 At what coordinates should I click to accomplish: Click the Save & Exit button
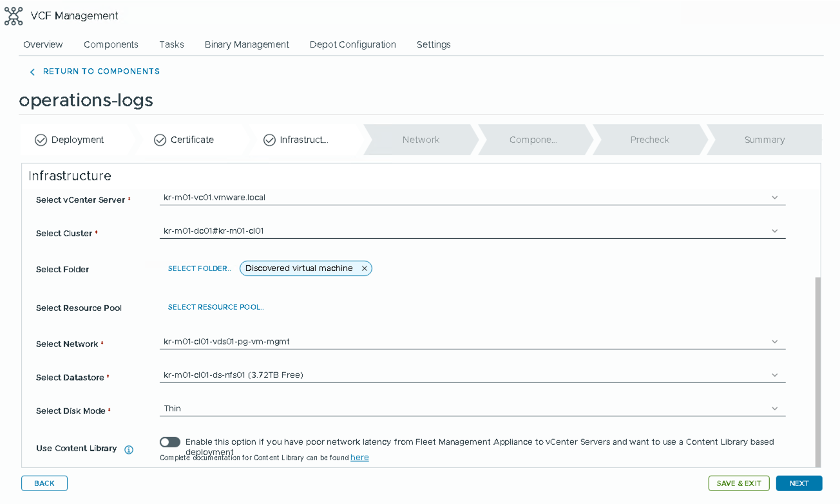[738, 483]
